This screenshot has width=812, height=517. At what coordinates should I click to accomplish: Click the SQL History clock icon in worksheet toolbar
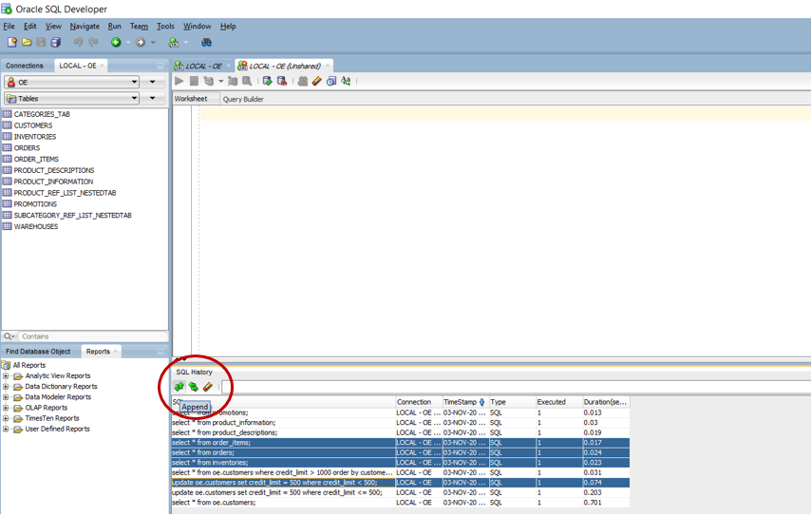point(331,81)
